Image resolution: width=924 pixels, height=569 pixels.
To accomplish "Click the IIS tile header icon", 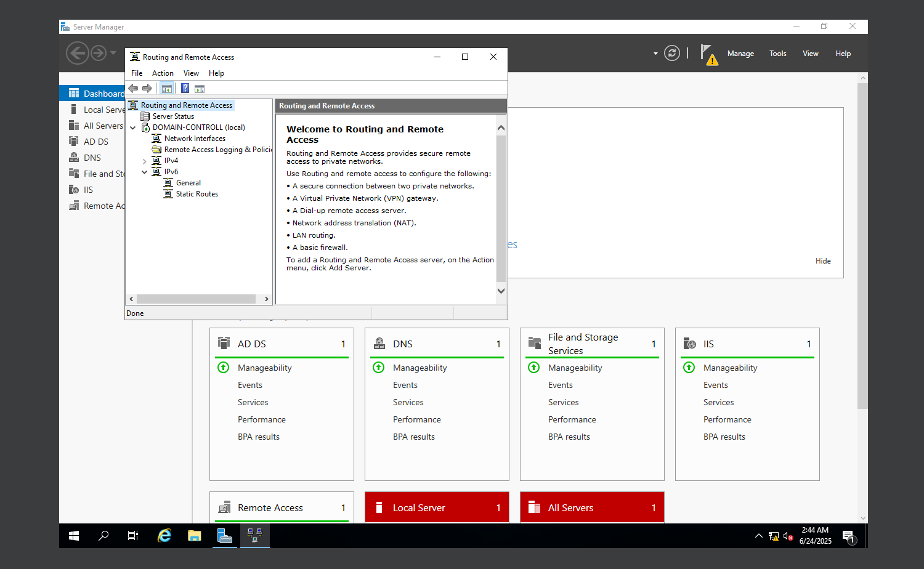I will (x=689, y=344).
